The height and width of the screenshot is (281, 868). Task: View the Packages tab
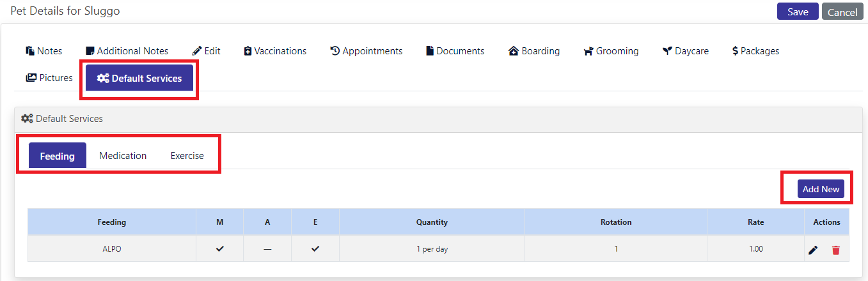click(755, 51)
